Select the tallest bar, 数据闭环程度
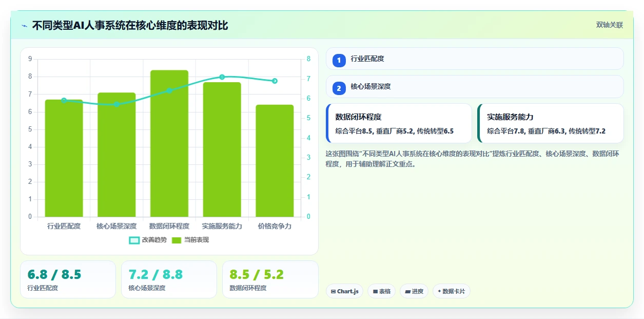Screen dimensions: 644x319 click(x=169, y=143)
